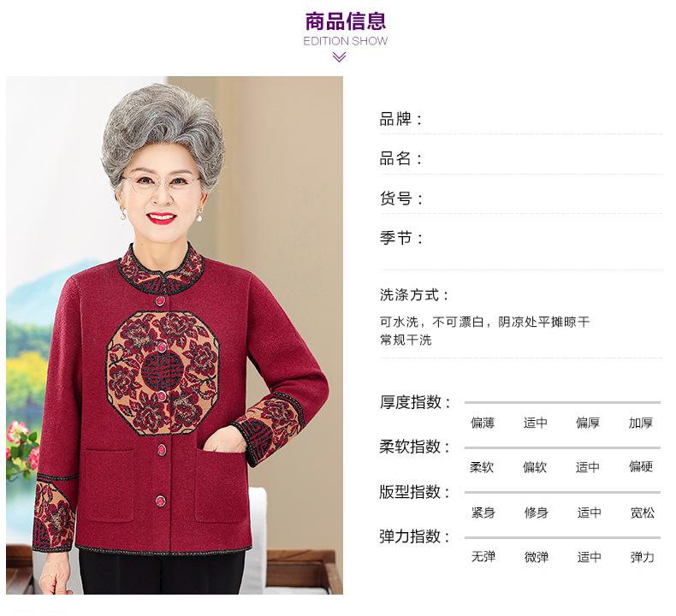676x616 pixels.
Task: Select 宽松 on the fit scale
Action: 643,512
